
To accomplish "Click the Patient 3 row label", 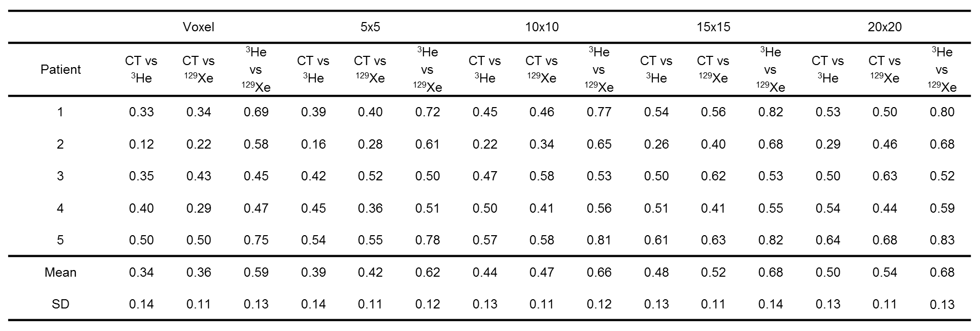I will 60,176.
